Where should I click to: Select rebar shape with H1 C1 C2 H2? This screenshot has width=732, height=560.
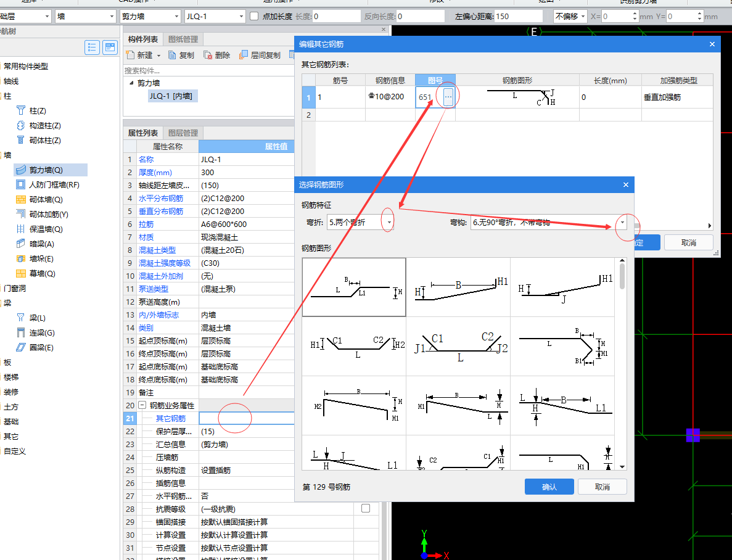354,347
